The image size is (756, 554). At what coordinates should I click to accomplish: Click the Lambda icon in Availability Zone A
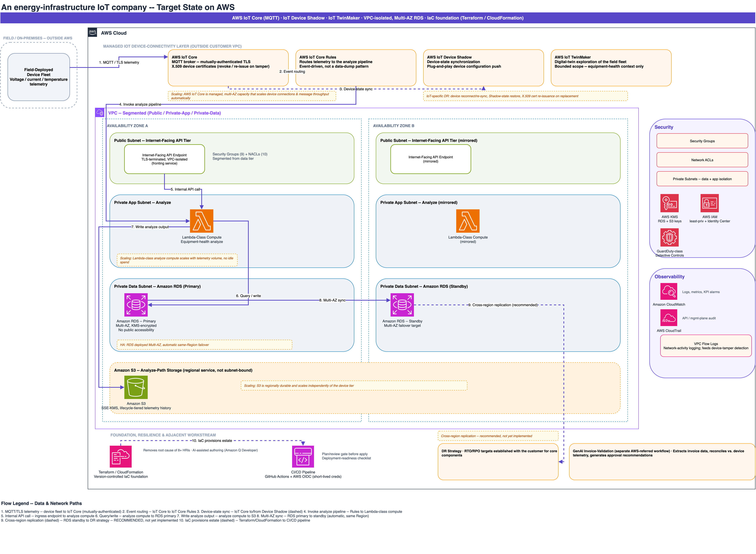click(201, 221)
